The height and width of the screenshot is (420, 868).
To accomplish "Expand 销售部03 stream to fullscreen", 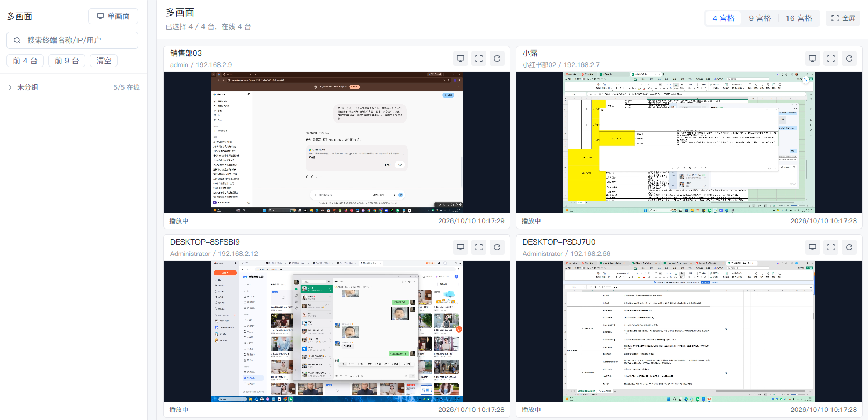I will coord(479,58).
